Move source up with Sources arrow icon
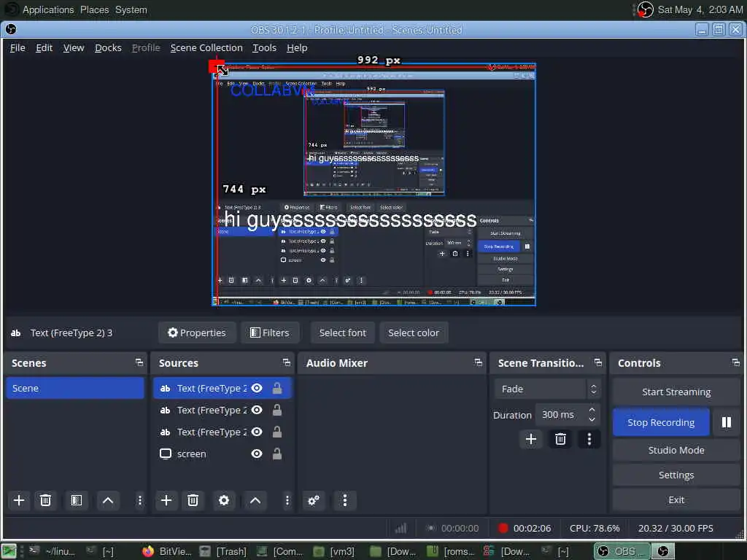 255,500
